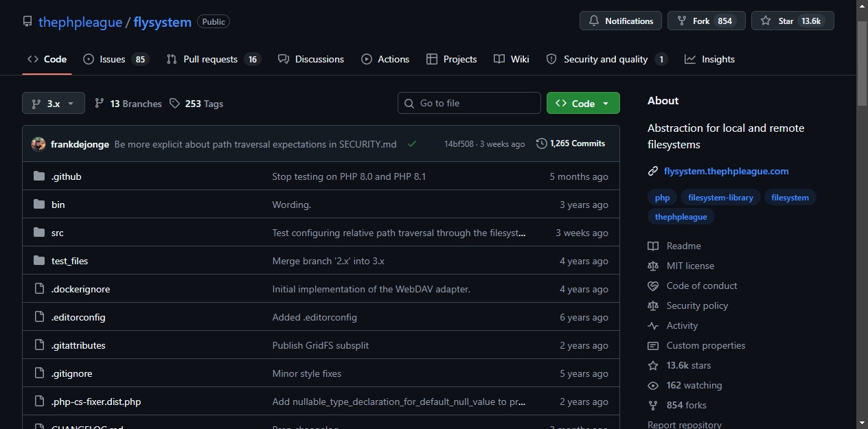The image size is (868, 429).
Task: Open the Discussions tab
Action: pos(311,59)
